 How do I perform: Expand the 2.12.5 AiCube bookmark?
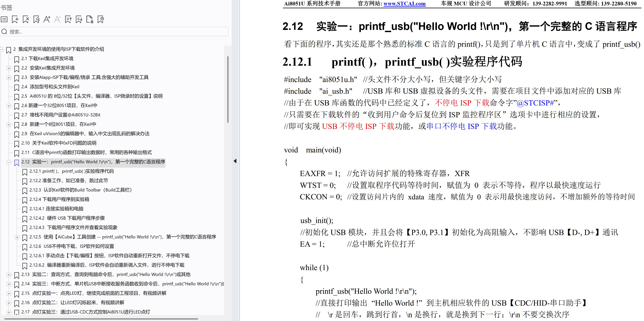tap(17, 237)
